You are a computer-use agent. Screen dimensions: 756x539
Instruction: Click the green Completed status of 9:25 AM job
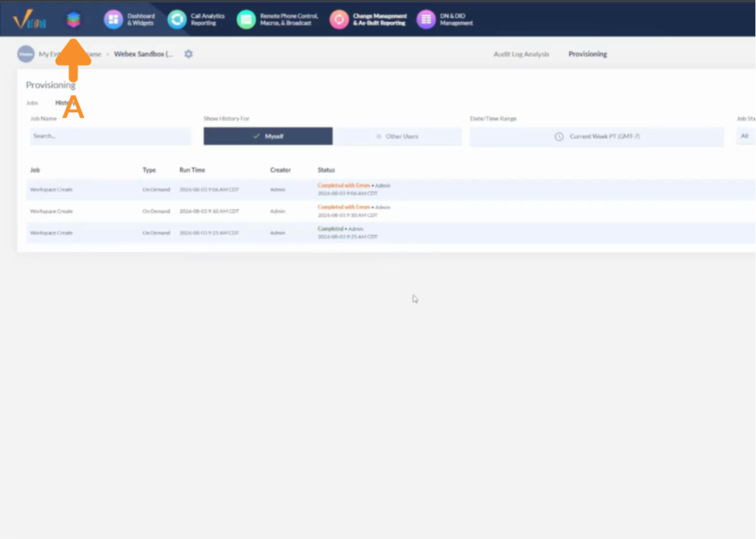pyautogui.click(x=330, y=229)
